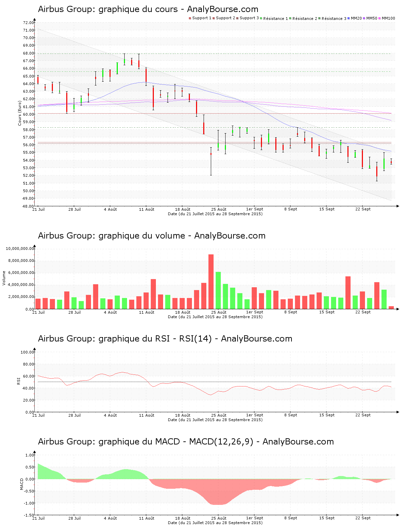The image size is (412, 532).
Task: Click the tallest green volume bar
Action: pyautogui.click(x=218, y=290)
